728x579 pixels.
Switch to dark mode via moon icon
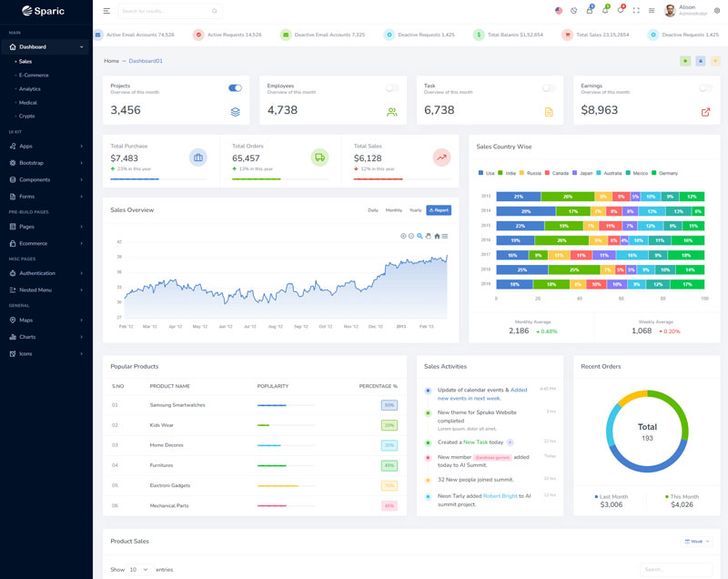coord(573,11)
